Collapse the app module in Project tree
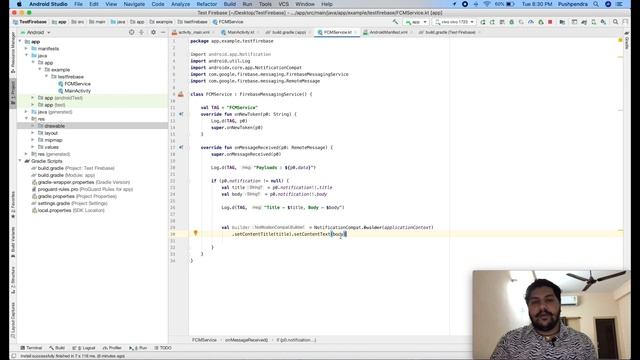640x360 pixels. [x=20, y=42]
